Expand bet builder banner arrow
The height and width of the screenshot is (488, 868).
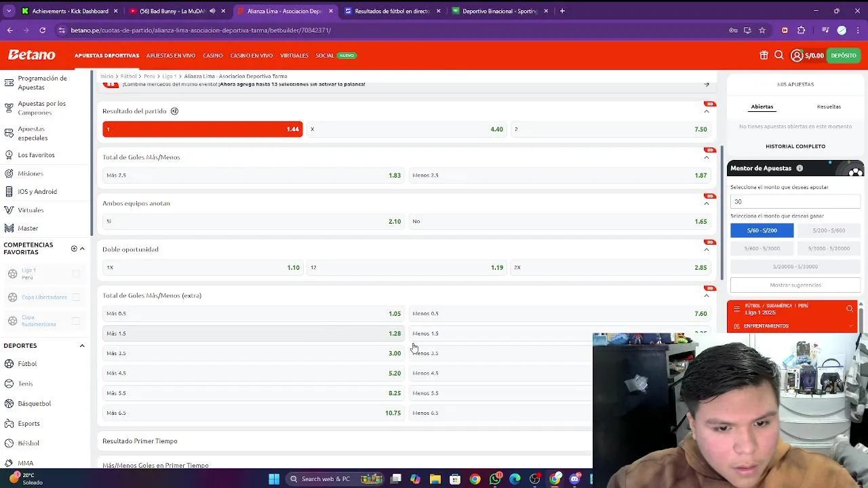[x=707, y=85]
